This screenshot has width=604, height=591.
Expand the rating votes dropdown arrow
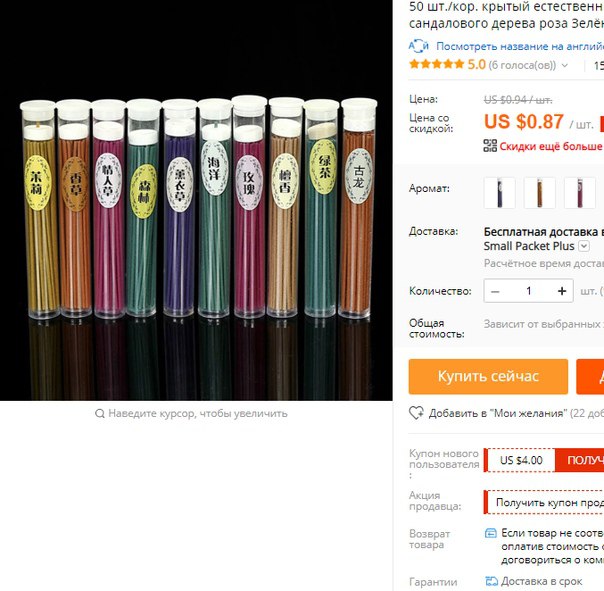[564, 65]
